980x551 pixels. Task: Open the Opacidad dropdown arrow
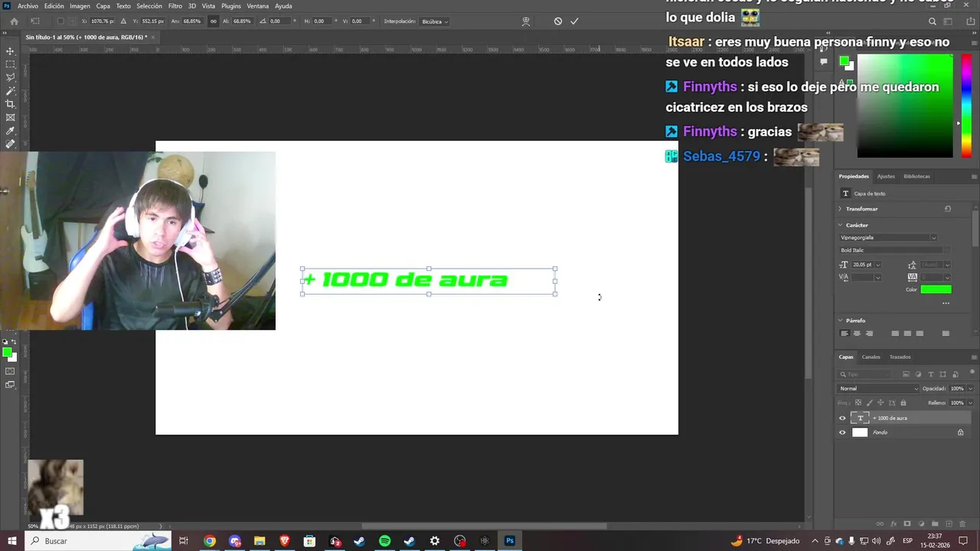pyautogui.click(x=971, y=389)
